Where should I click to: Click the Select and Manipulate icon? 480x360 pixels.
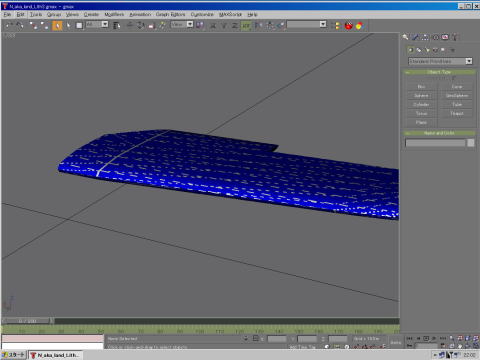[162, 25]
